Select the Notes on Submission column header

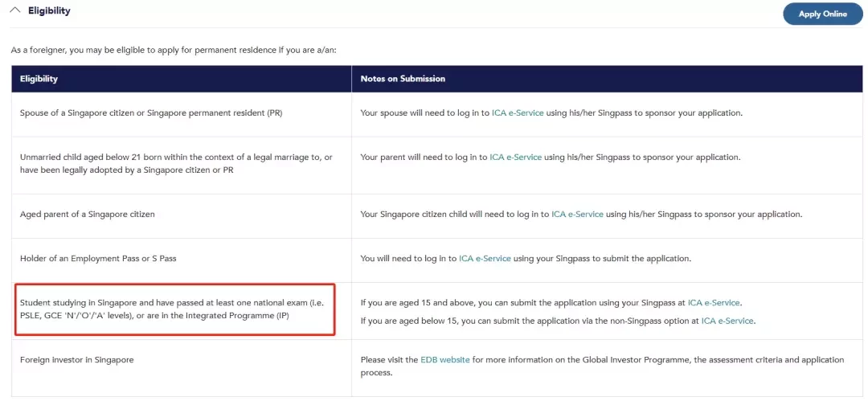608,79
